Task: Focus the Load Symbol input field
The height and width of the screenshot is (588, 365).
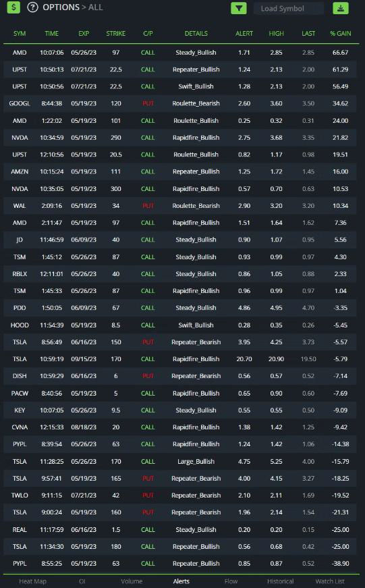Action: click(289, 8)
